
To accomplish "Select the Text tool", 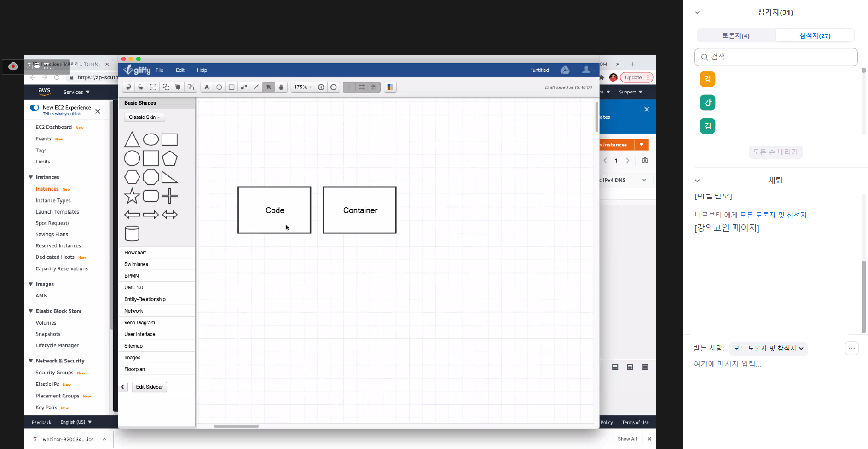I will tap(207, 87).
